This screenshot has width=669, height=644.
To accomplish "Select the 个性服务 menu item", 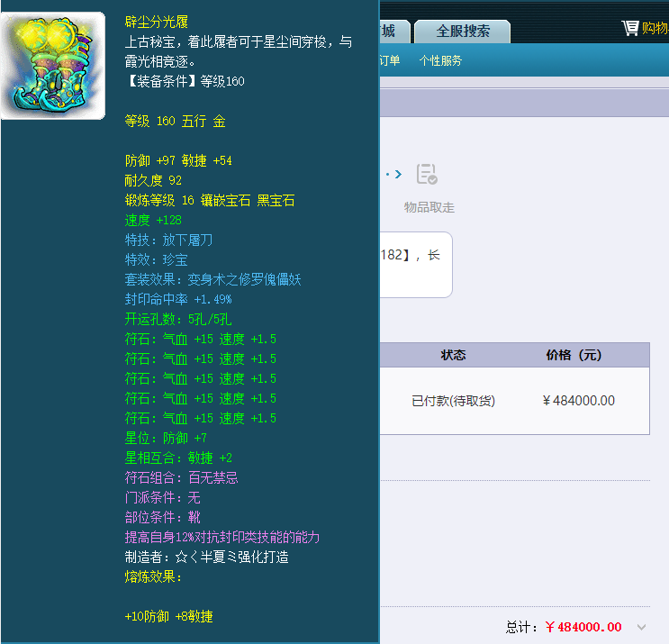I will (x=440, y=60).
